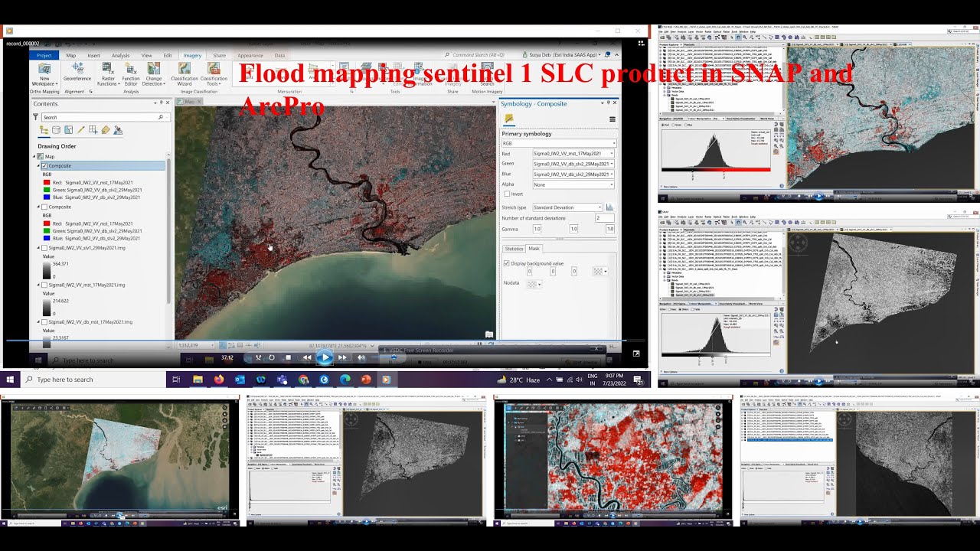Open the Project tab
The image size is (980, 551).
[44, 55]
